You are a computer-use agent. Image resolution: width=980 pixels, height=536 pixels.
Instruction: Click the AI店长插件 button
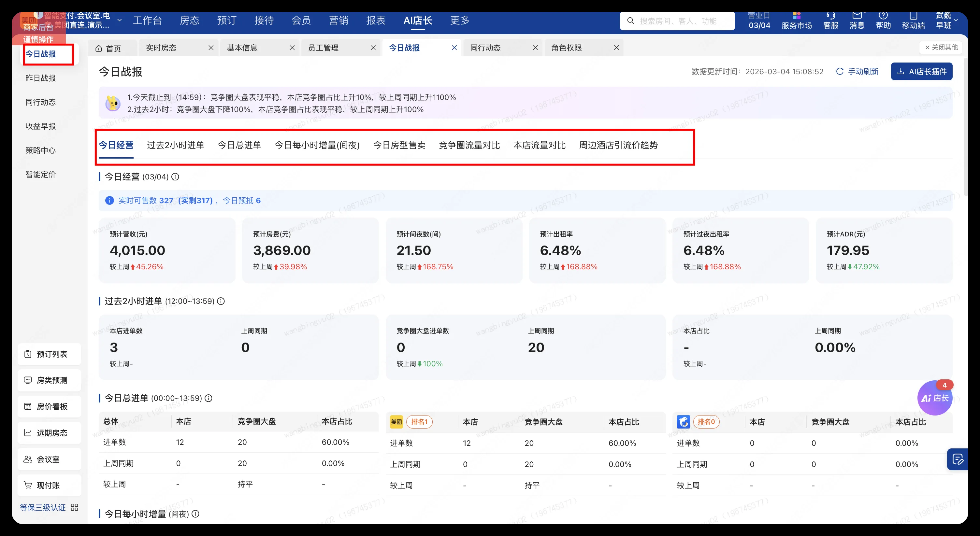click(x=921, y=71)
